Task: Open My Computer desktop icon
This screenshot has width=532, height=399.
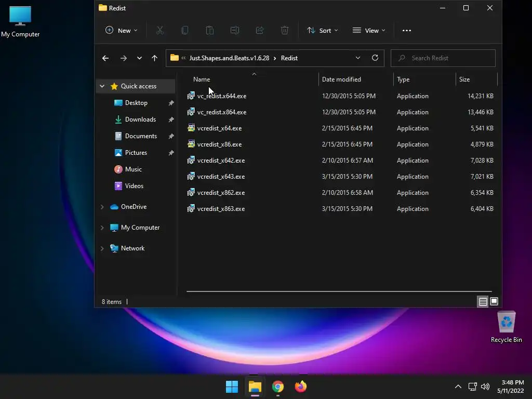Action: tap(20, 21)
